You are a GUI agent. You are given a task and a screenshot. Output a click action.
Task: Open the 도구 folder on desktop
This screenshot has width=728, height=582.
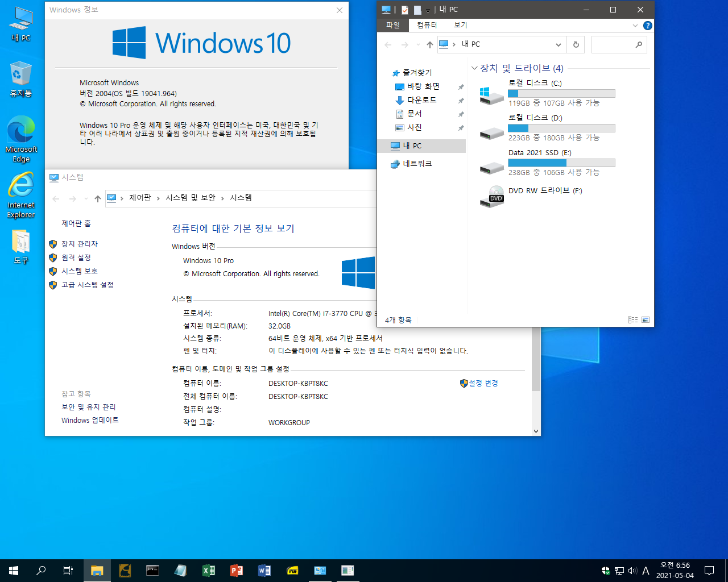tap(21, 247)
